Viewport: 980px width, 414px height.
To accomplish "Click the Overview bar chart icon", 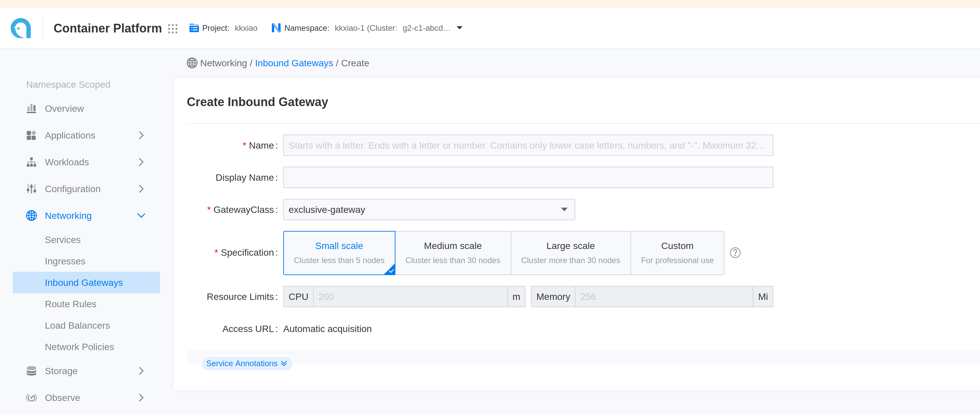I will tap(31, 109).
